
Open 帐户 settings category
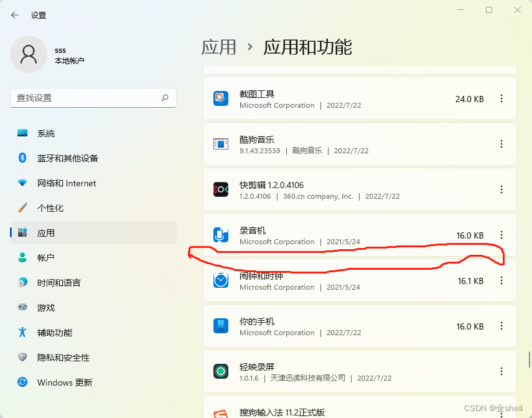pyautogui.click(x=93, y=258)
